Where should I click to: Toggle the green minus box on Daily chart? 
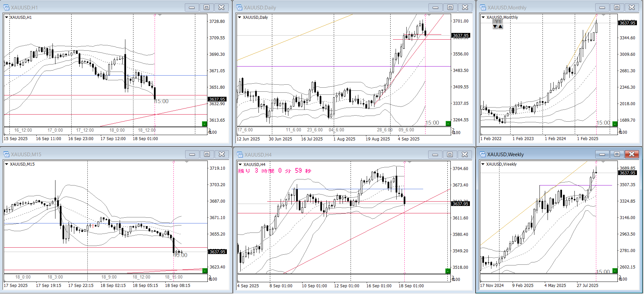(448, 124)
